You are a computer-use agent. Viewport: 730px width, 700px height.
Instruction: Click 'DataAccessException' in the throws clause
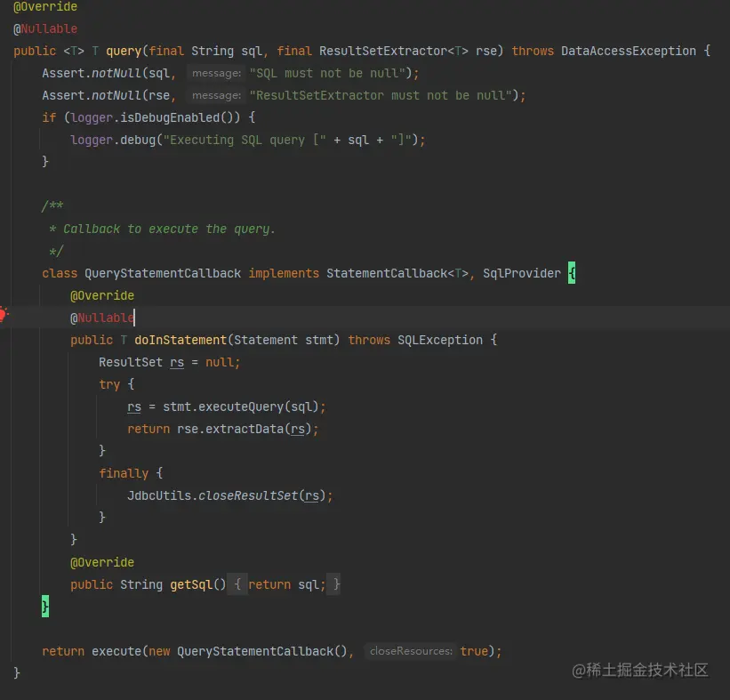629,51
